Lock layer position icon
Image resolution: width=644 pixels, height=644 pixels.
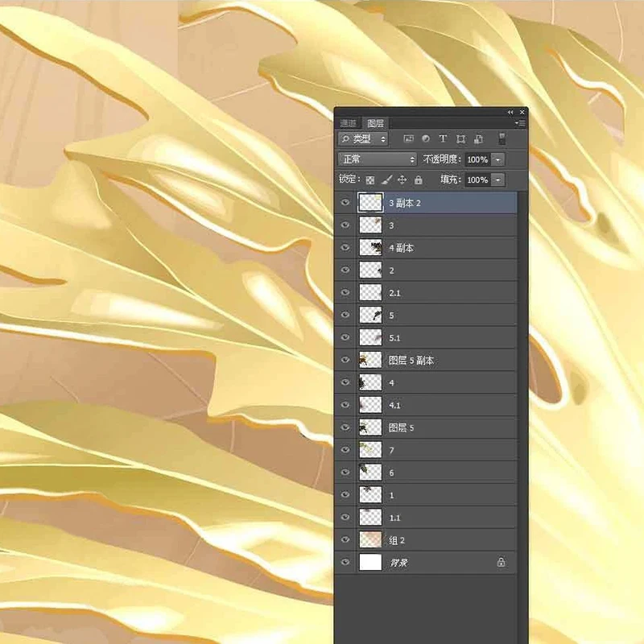coord(402,180)
